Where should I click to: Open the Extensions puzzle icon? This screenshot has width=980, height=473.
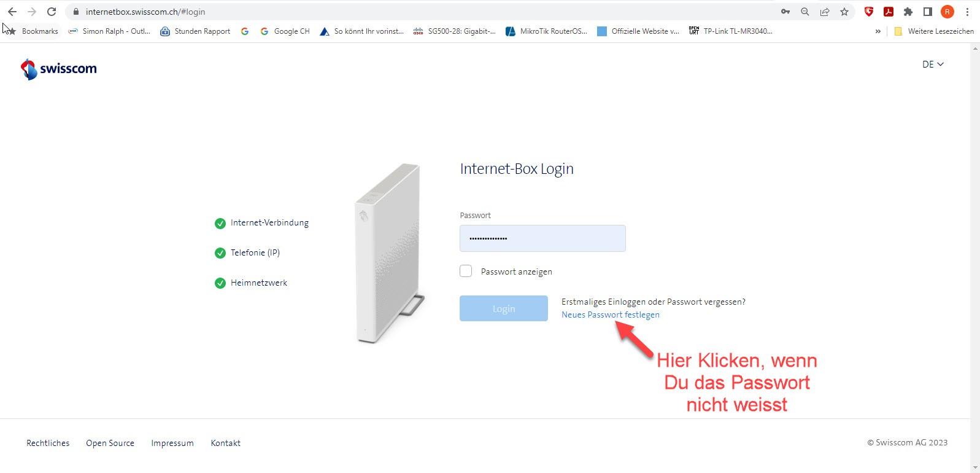908,12
